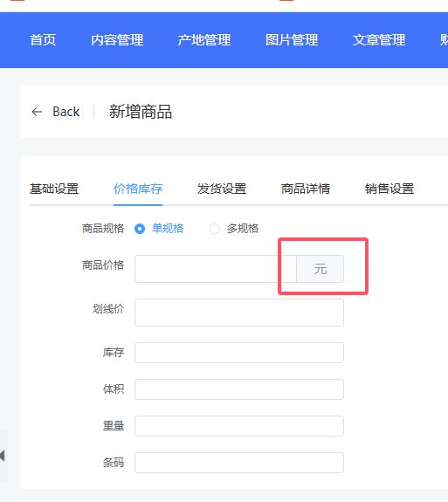This screenshot has width=448, height=502.
Task: Select the 单规格 radio button
Action: click(140, 229)
